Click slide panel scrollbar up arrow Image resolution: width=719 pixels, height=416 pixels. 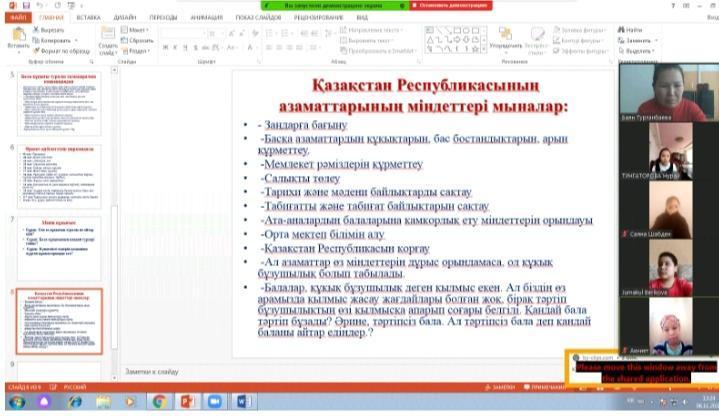coord(115,70)
